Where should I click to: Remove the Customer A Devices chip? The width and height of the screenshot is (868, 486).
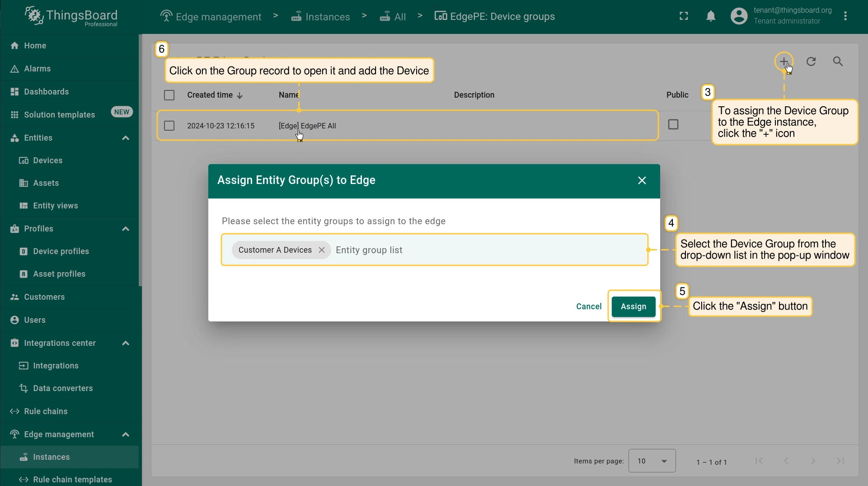321,250
